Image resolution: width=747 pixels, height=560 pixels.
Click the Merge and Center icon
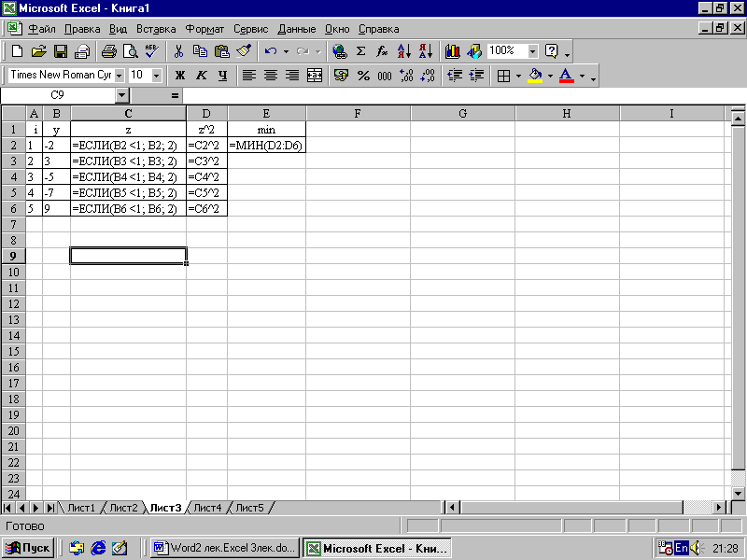[x=314, y=76]
